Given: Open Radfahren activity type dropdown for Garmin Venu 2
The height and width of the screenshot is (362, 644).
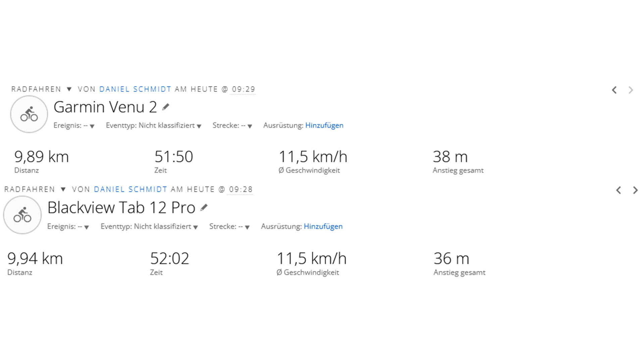Looking at the screenshot, I should tap(69, 89).
